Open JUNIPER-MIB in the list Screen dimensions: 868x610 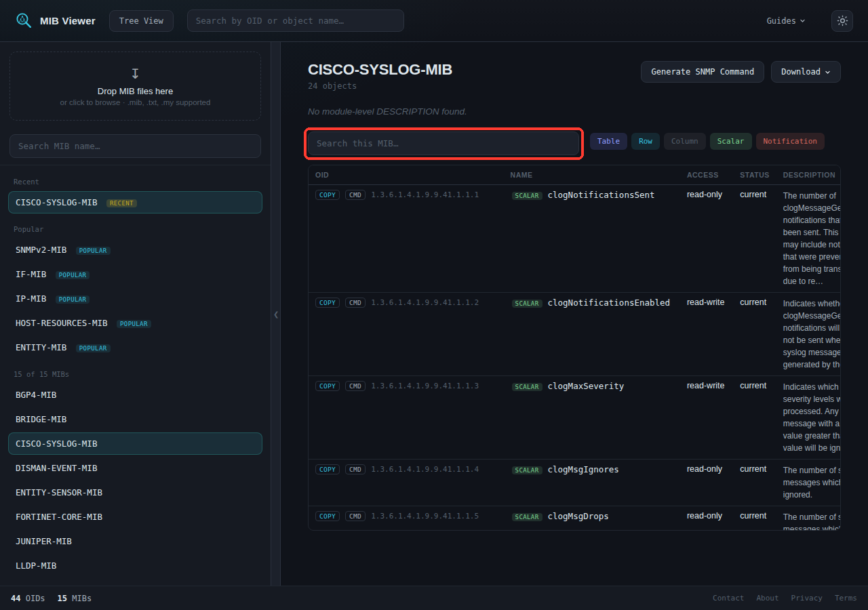(135, 542)
